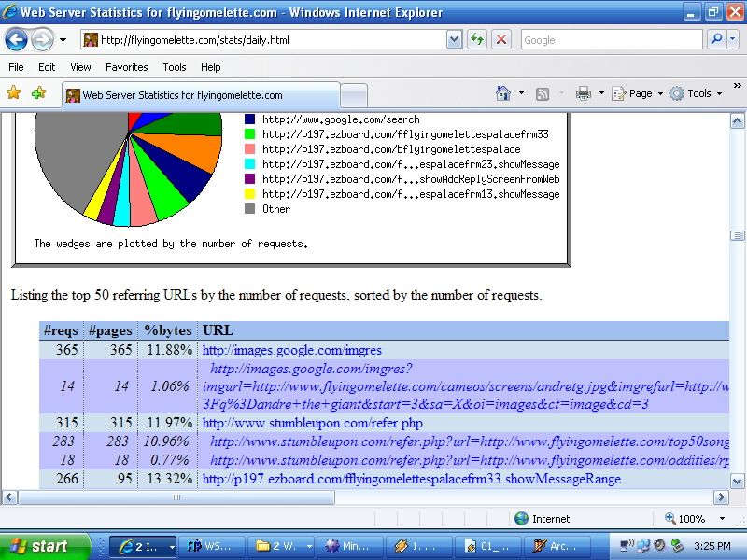Select the 01_... taskbar button
This screenshot has width=747, height=560.
click(x=487, y=546)
